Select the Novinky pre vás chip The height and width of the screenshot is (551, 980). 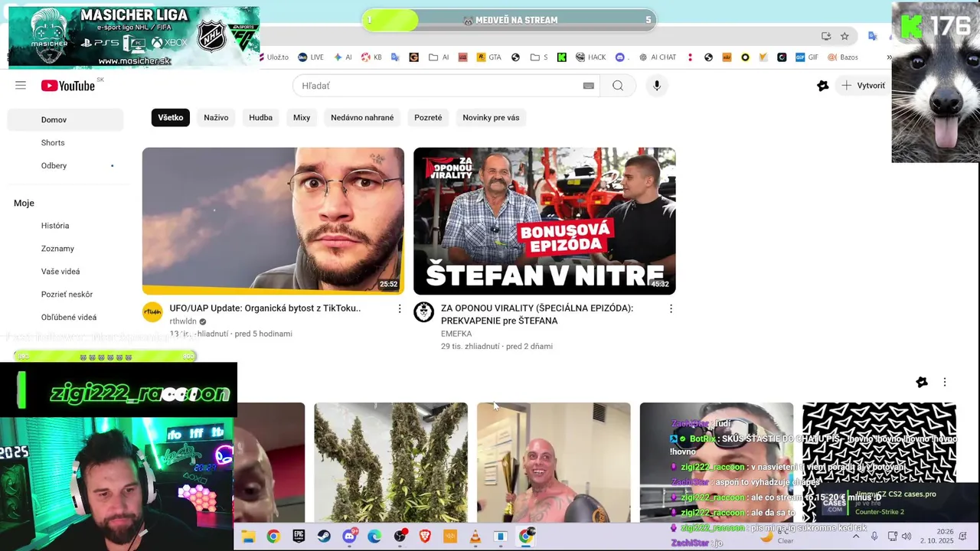(x=491, y=118)
